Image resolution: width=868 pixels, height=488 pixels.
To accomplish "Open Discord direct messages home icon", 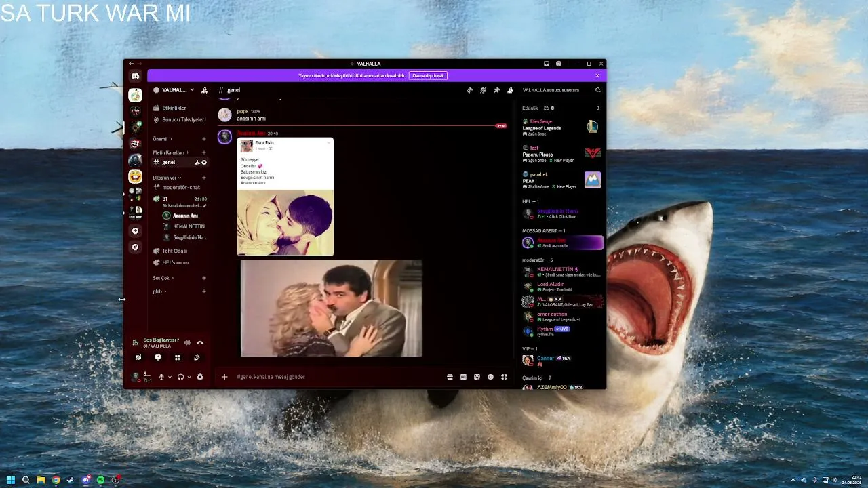I will [136, 76].
